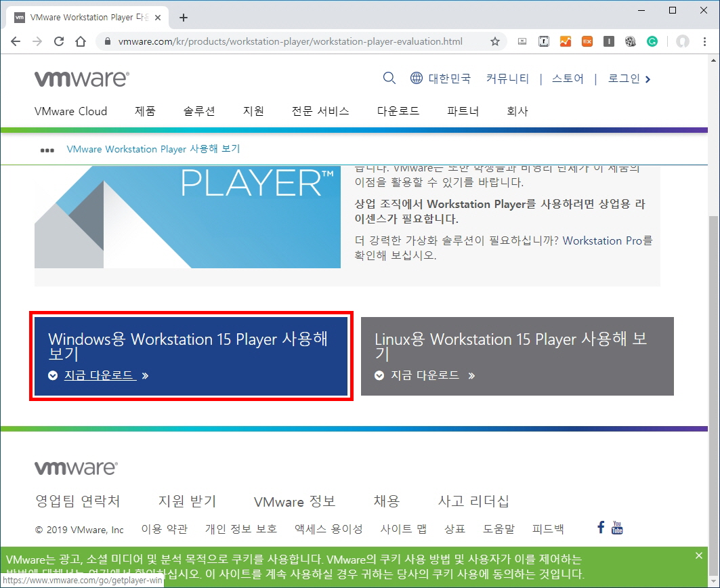Screen dimensions: 720x588
Task: Open the Workstation Pro link in the description
Action: (606, 240)
